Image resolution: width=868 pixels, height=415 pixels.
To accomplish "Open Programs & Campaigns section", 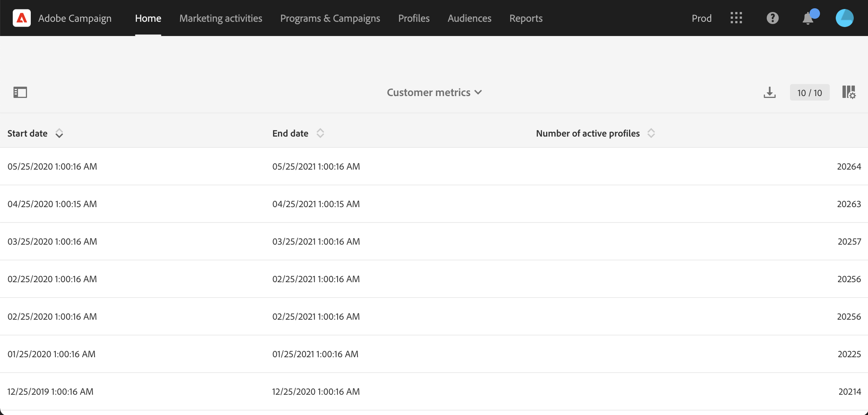I will click(330, 18).
